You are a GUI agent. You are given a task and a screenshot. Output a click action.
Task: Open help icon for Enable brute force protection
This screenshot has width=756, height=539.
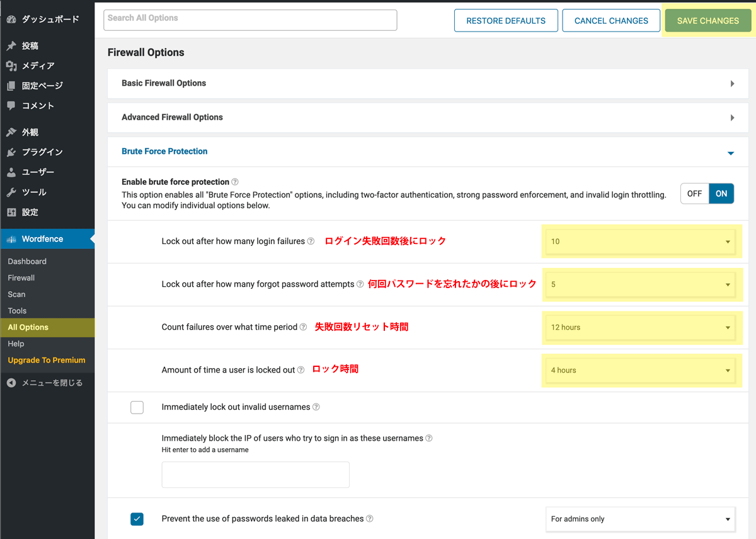(x=235, y=182)
